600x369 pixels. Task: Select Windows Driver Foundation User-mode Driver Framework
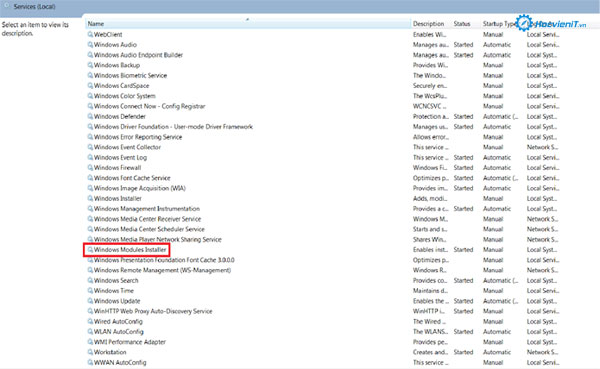point(173,127)
